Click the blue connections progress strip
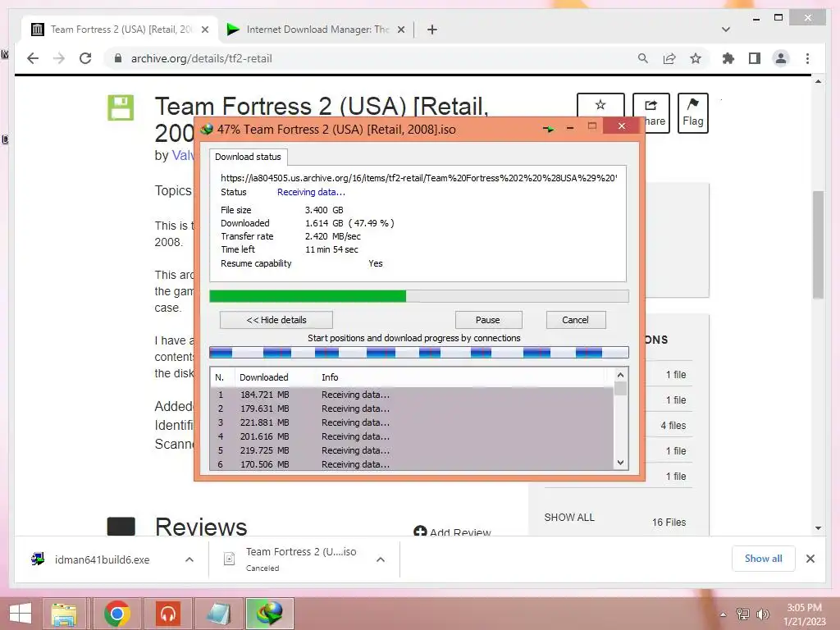The image size is (840, 630). point(419,353)
